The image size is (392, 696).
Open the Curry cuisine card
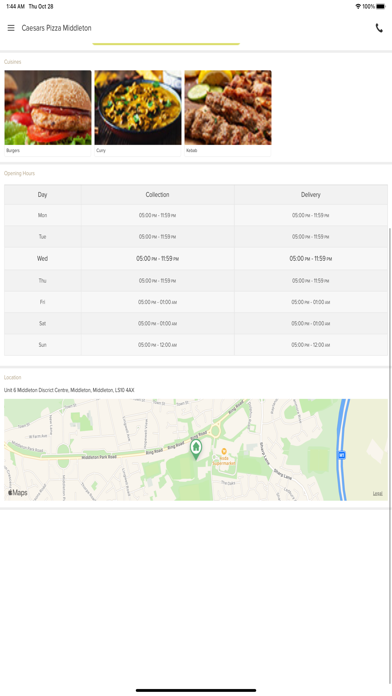(x=138, y=113)
